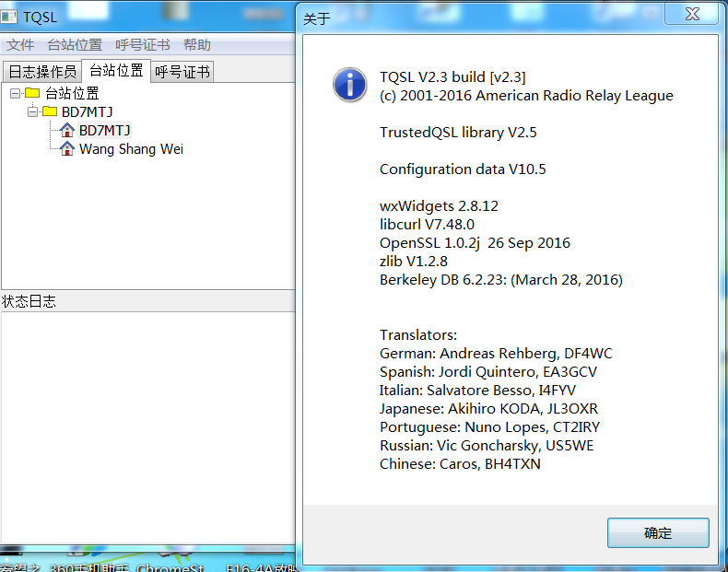Click the zlib V1.2.8 line
Image resolution: width=728 pixels, height=572 pixels.
(414, 262)
